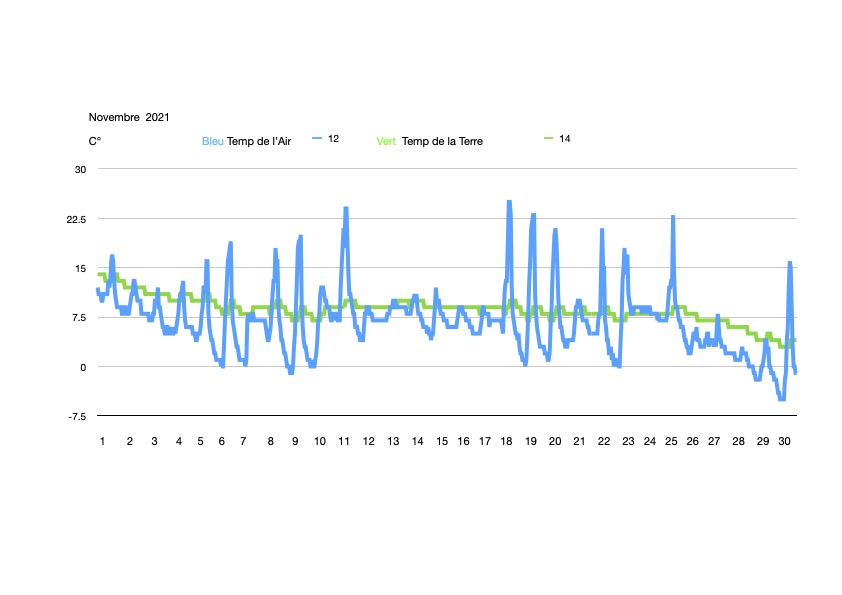Click the blue line legend swatch
The width and height of the screenshot is (842, 595).
coord(317,138)
